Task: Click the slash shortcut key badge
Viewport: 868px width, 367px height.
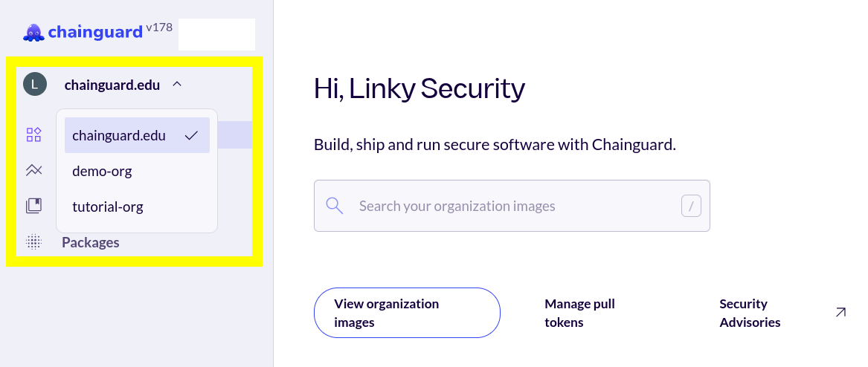Action: (691, 206)
